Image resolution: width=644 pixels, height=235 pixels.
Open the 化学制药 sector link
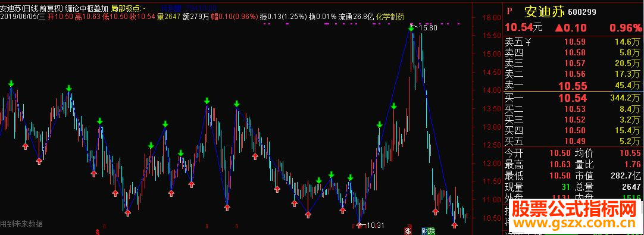point(390,17)
